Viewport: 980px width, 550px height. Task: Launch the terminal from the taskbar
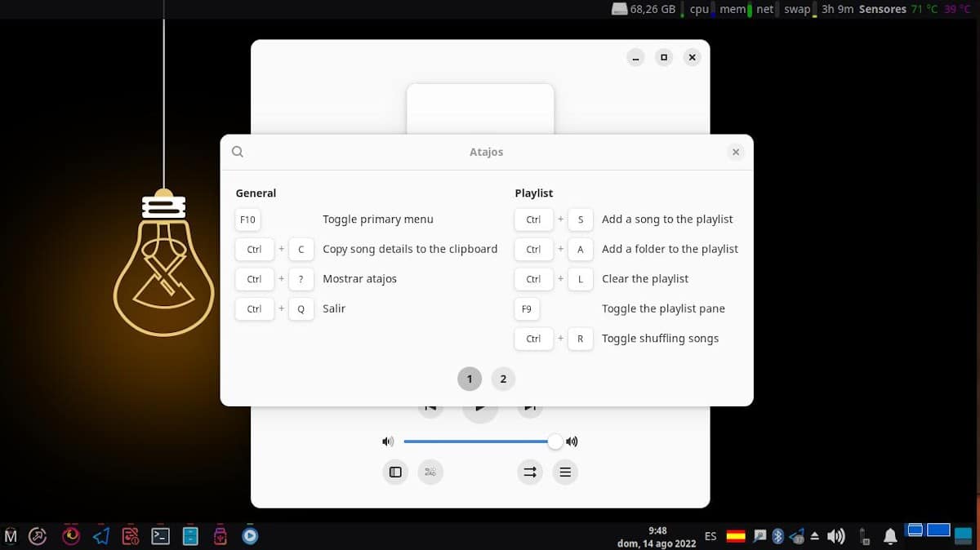tap(161, 536)
